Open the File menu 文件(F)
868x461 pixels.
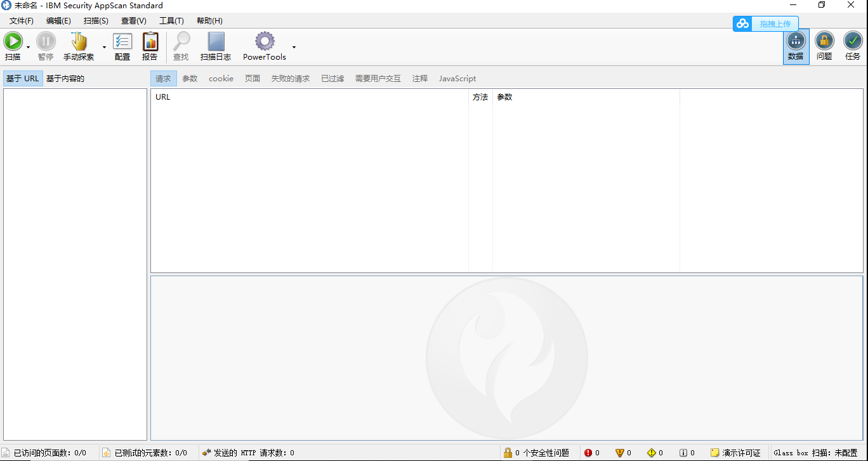tap(22, 21)
